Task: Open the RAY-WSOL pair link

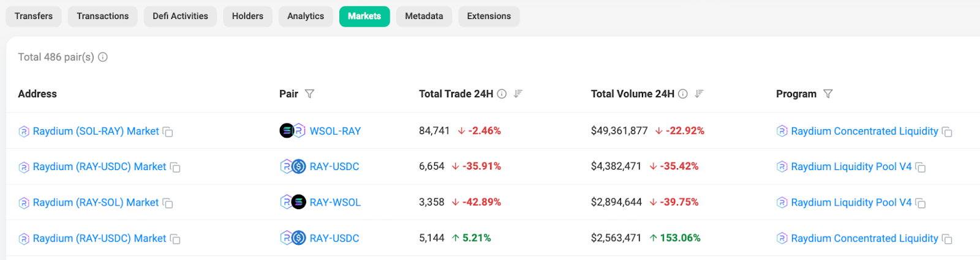Action: [335, 202]
